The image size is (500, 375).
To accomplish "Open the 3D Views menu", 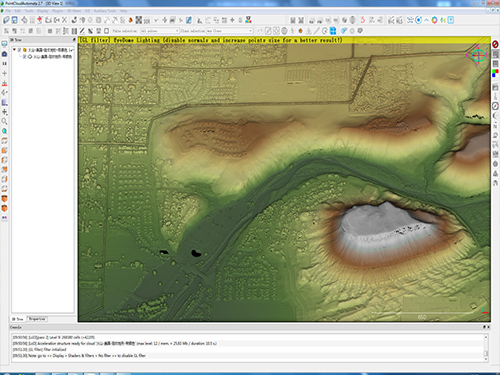I will coord(74,11).
